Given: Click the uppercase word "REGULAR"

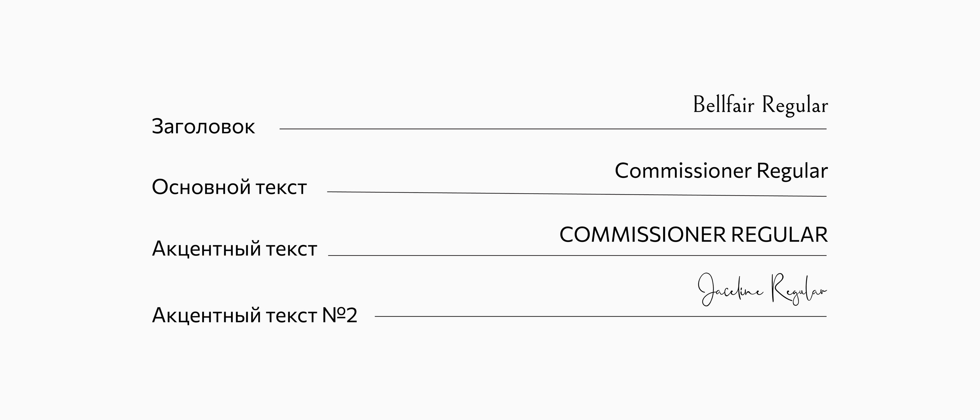Looking at the screenshot, I should [779, 235].
